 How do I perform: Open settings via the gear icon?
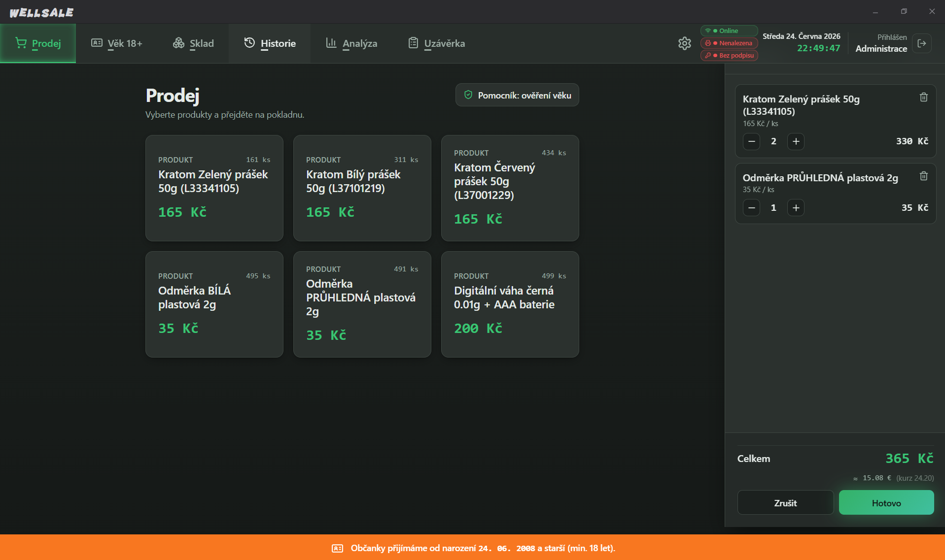click(684, 43)
